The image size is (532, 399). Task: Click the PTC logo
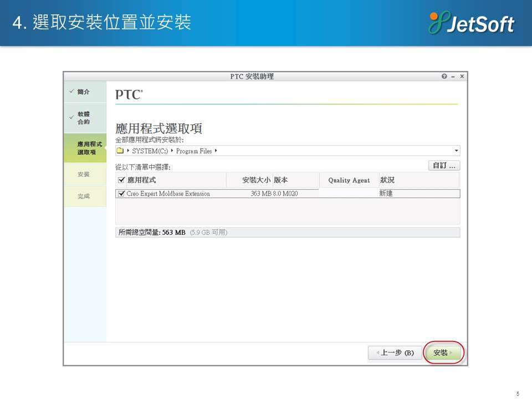click(x=129, y=95)
